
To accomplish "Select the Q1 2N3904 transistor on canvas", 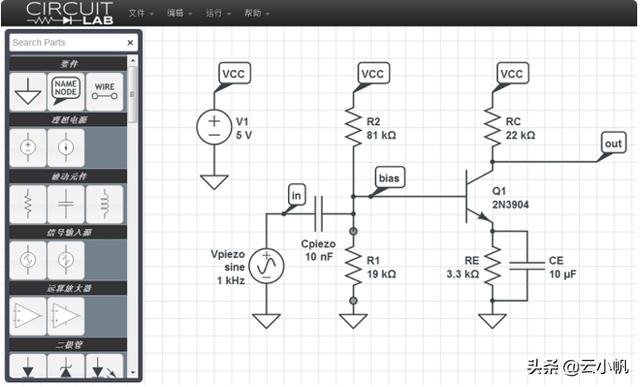I will [x=478, y=197].
